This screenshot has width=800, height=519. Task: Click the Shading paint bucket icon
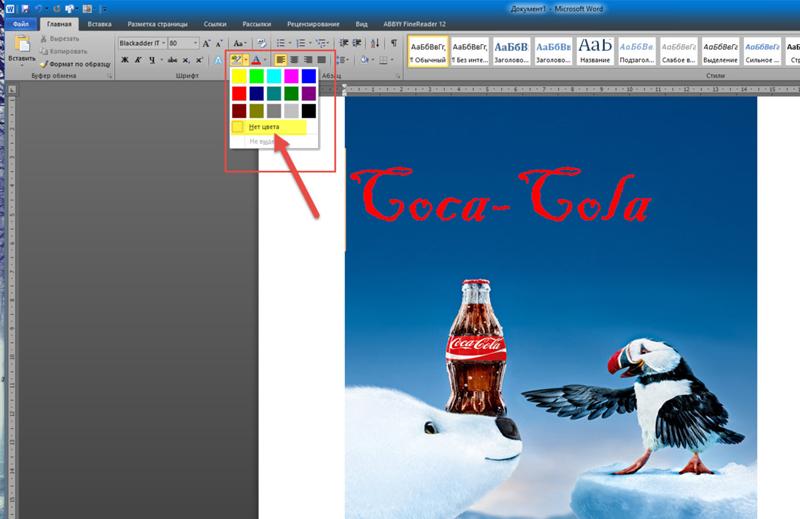tap(364, 60)
